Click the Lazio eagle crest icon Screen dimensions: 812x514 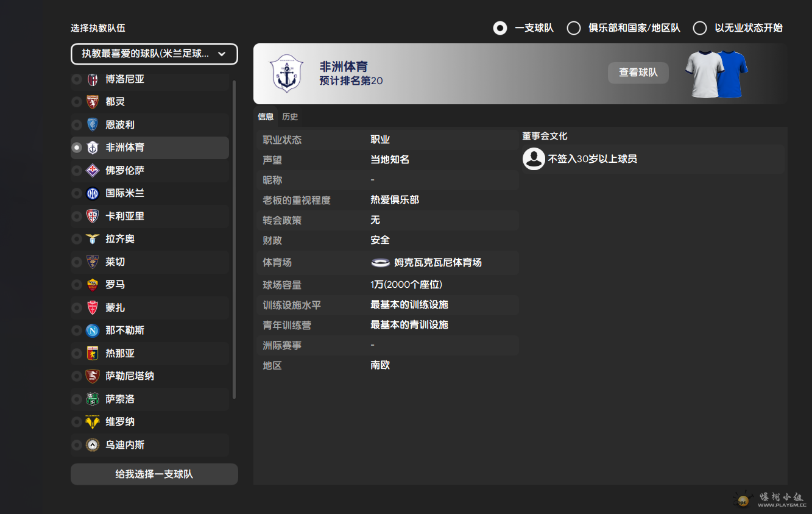(x=93, y=239)
